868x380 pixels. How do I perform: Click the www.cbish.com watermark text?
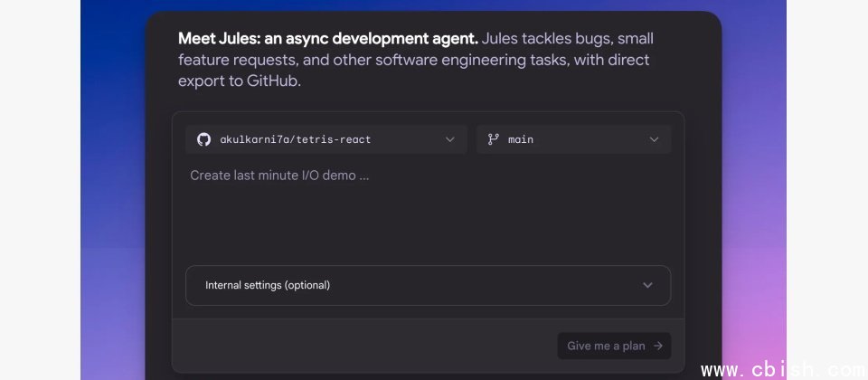[781, 370]
